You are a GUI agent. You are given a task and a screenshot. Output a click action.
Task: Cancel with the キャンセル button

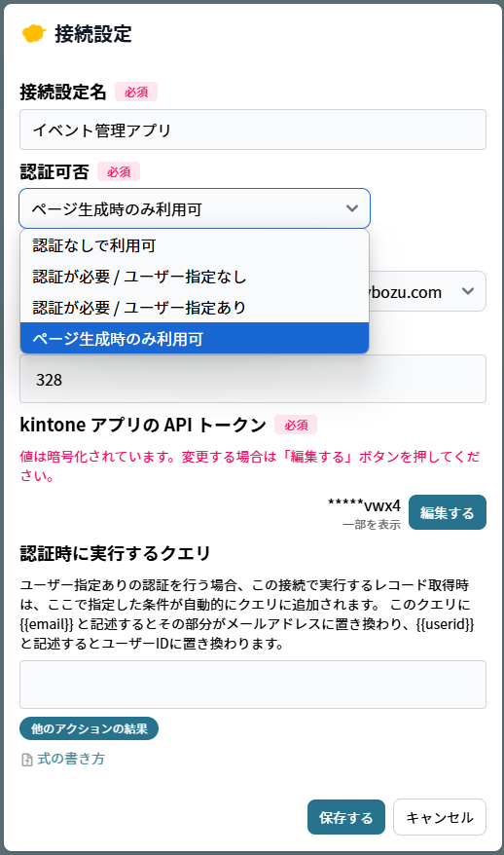440,817
